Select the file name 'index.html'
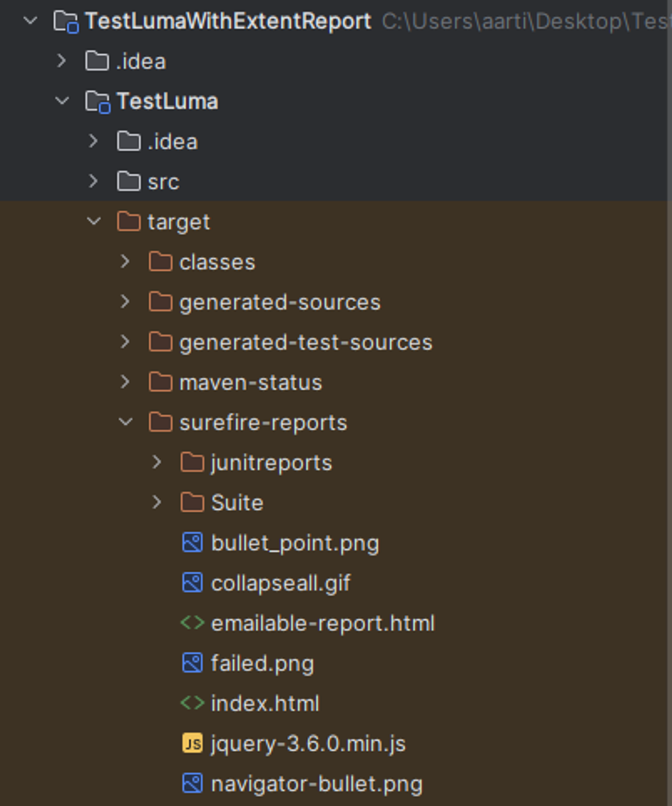 (x=265, y=704)
